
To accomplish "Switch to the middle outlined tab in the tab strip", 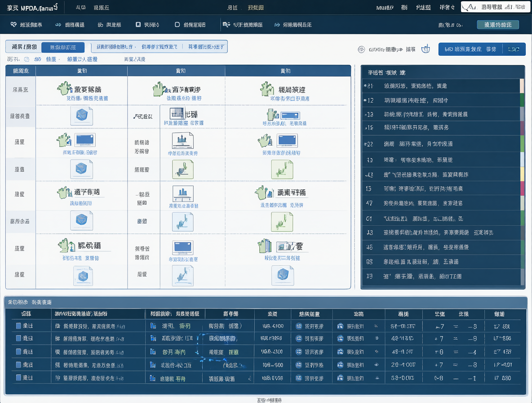I will click(x=160, y=47).
